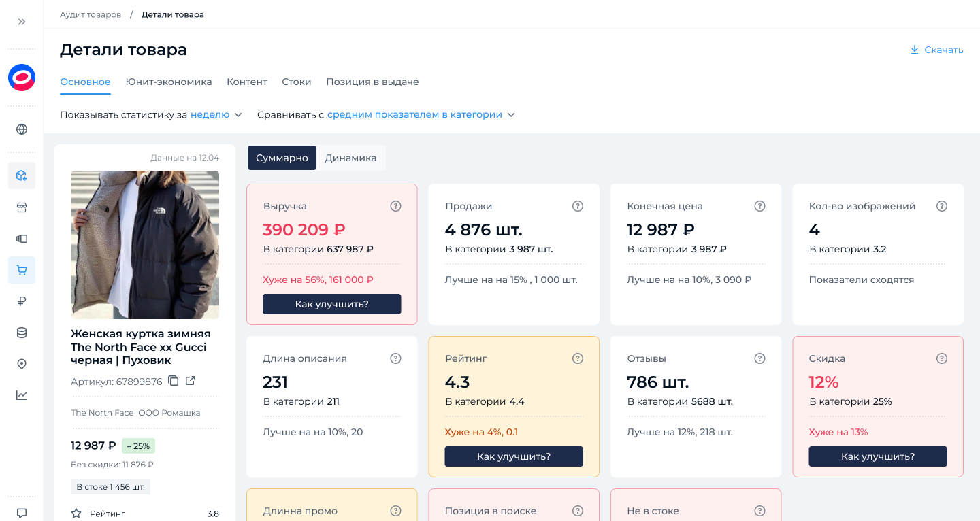Screen dimensions: 980x521
Task: Click the help icon on Длина описания card
Action: (395, 358)
